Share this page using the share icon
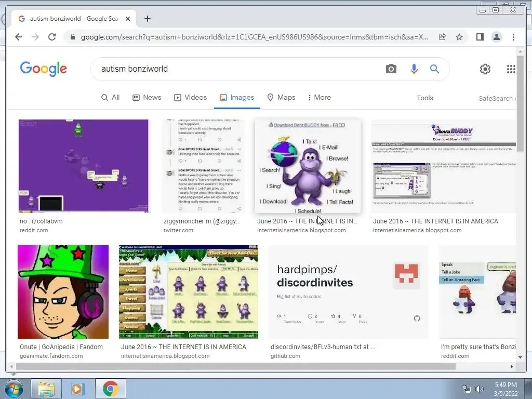 tap(443, 37)
